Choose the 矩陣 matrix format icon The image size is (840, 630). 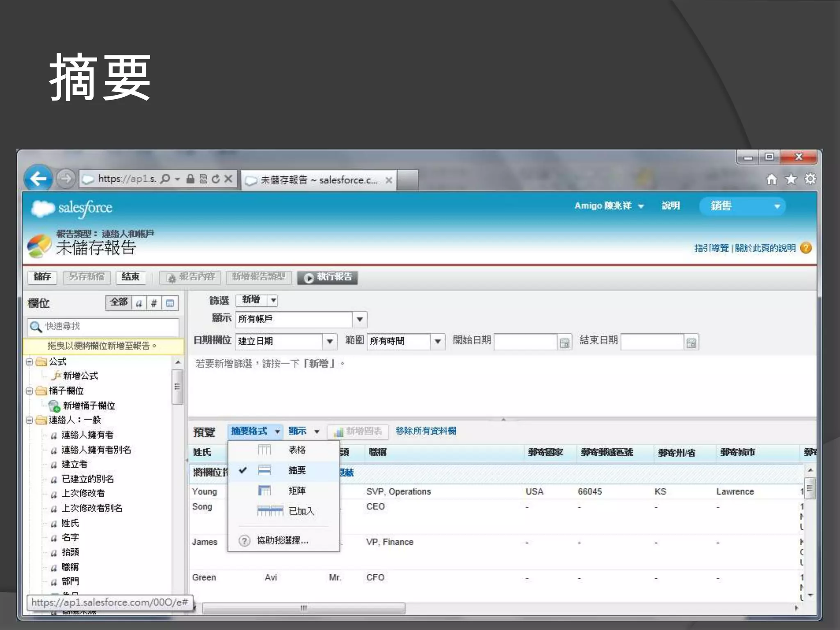[x=264, y=491]
